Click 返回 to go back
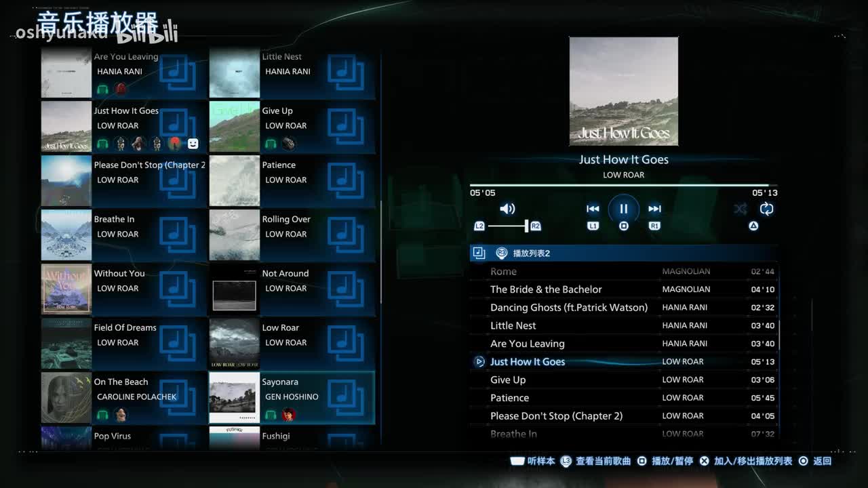This screenshot has width=868, height=488. click(815, 461)
